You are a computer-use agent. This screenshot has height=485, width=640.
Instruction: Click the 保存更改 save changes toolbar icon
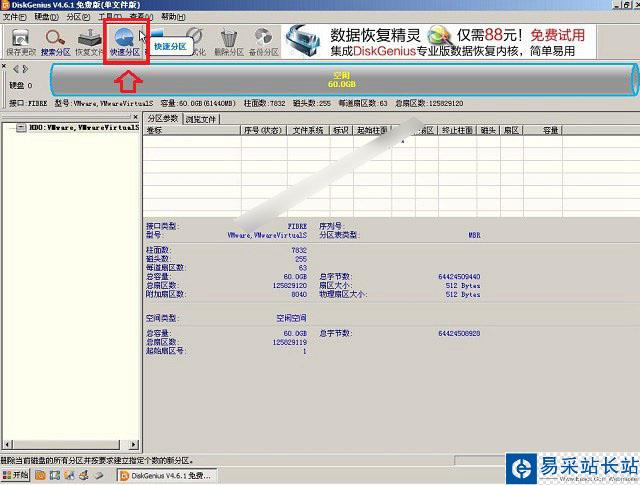[x=21, y=42]
